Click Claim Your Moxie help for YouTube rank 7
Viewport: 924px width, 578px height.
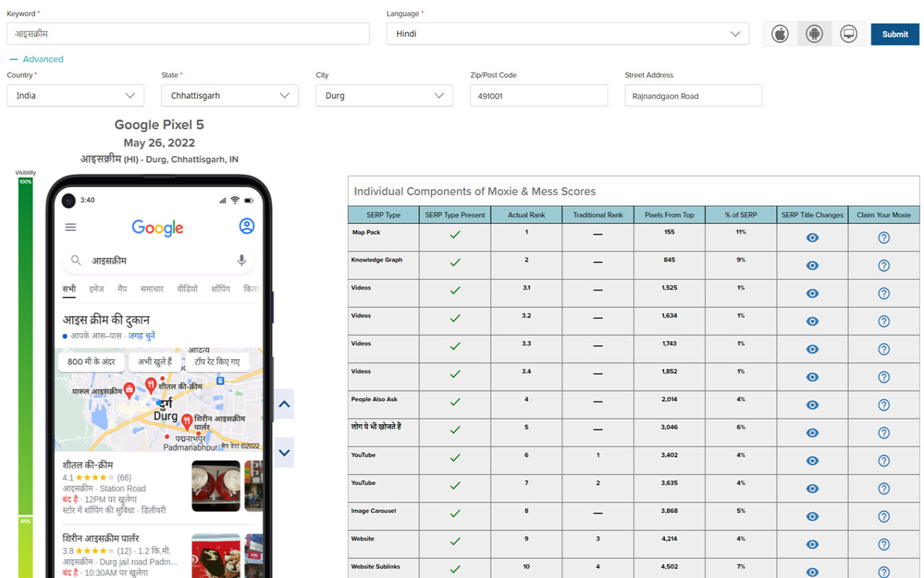(x=884, y=488)
